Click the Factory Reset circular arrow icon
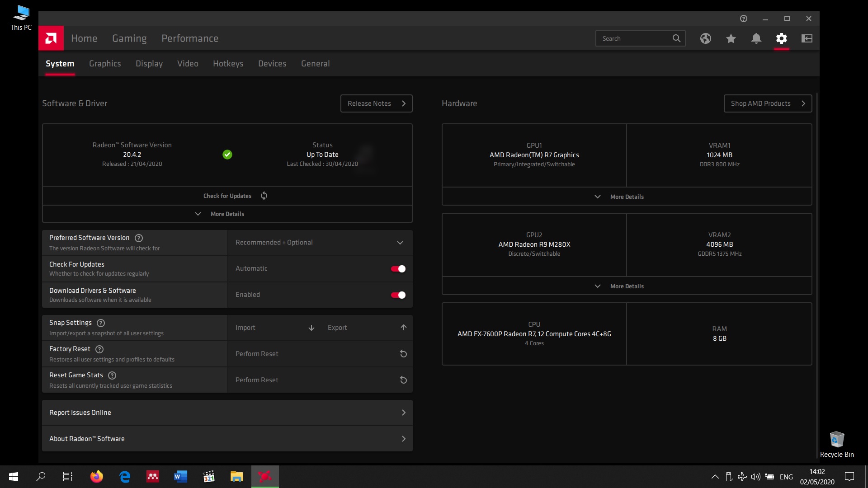Viewport: 868px width, 488px height. [404, 354]
